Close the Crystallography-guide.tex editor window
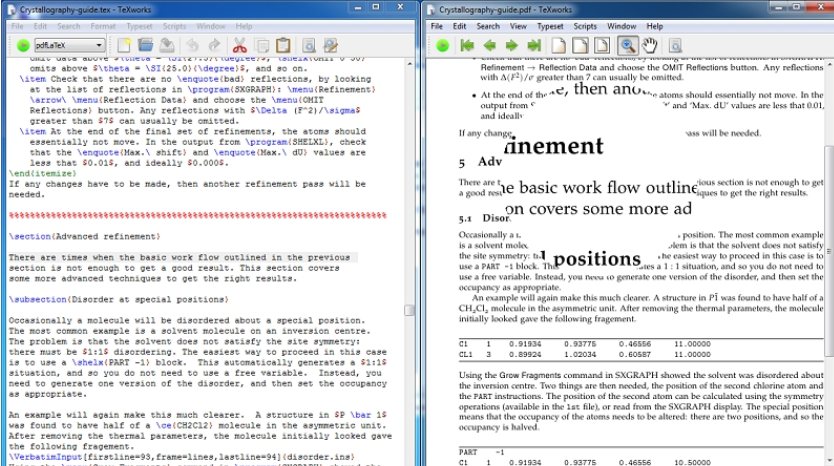834x466 pixels. pos(400,7)
